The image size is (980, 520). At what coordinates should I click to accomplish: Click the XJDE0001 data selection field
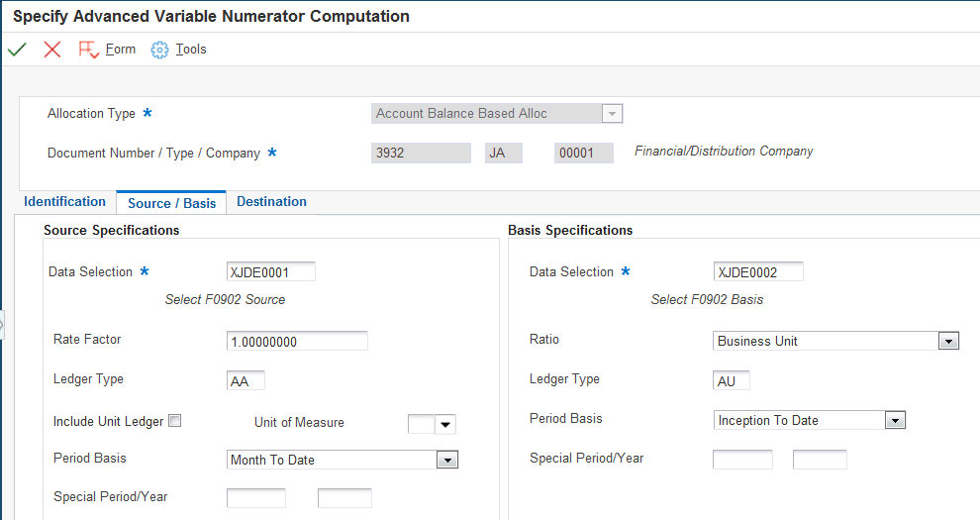point(270,271)
